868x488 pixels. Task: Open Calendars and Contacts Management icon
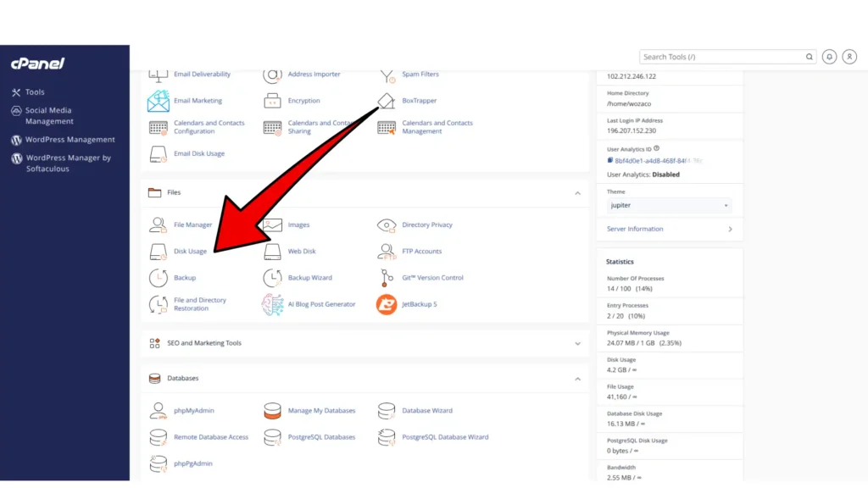(386, 127)
